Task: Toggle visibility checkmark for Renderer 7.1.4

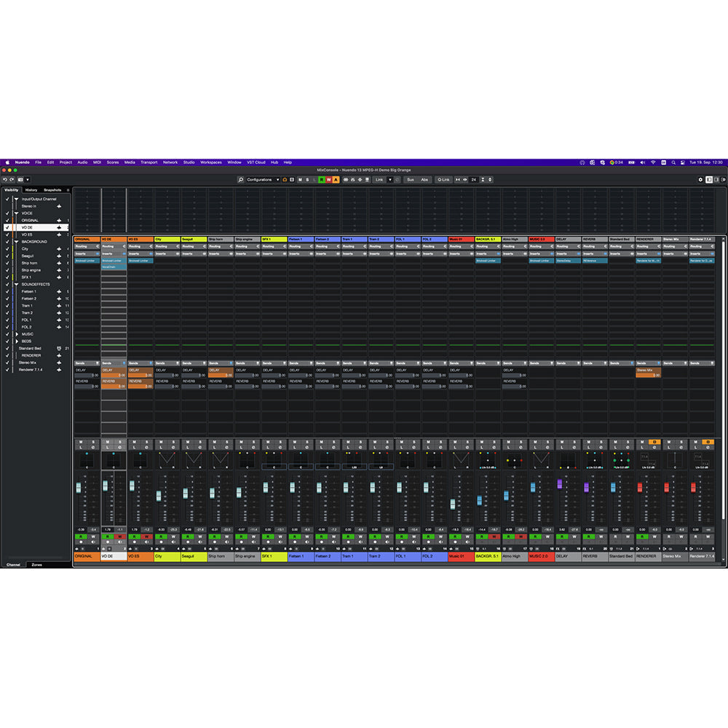Action: coord(7,370)
